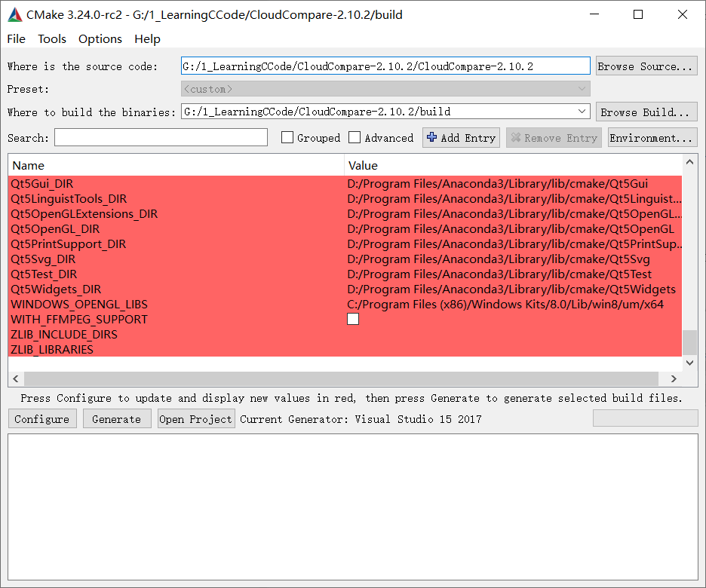Open the File menu

(x=16, y=39)
